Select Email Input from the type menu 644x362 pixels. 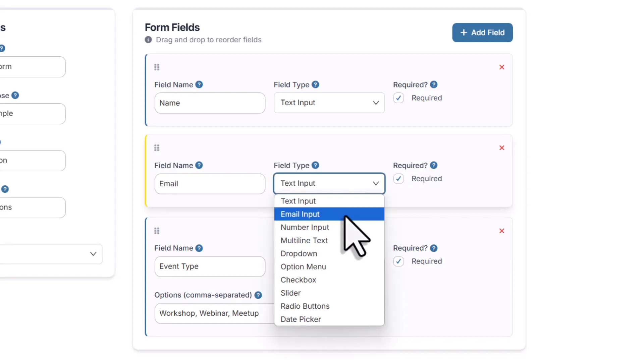300,214
